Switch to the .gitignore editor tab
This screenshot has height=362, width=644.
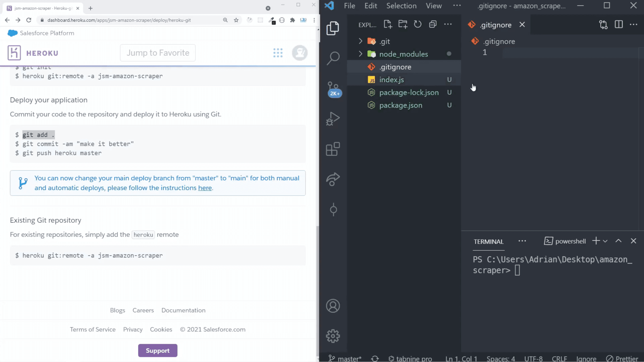[495, 25]
